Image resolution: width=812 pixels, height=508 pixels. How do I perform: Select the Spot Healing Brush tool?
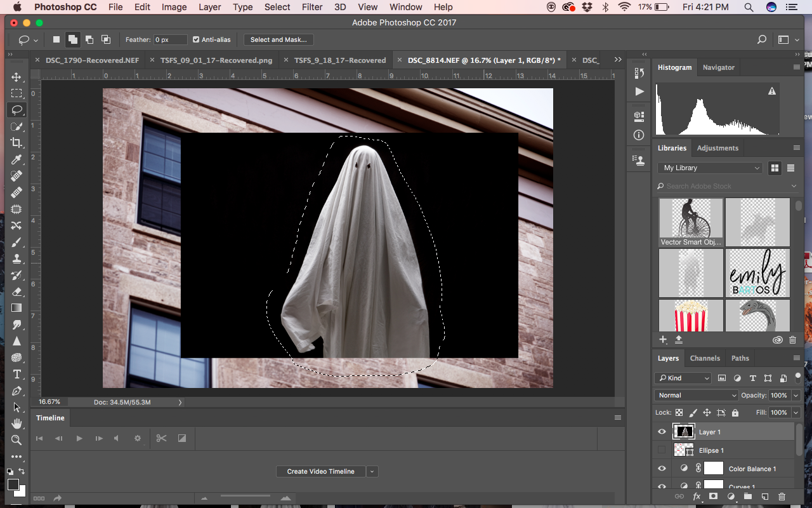[x=16, y=176]
